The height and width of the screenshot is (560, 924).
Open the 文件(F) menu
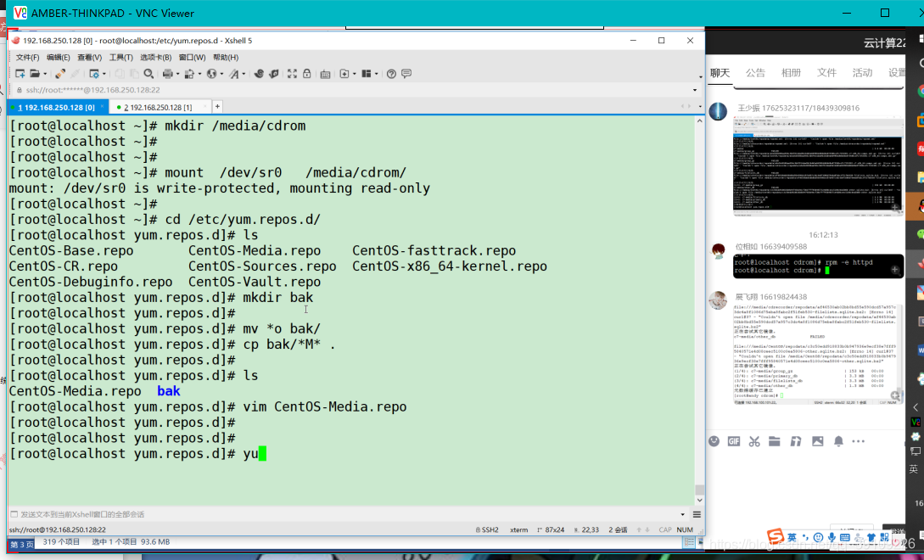pos(27,57)
